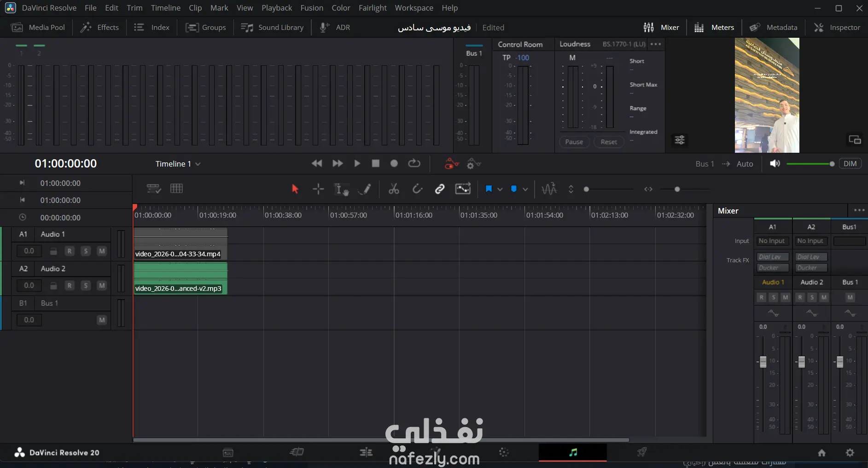Image resolution: width=868 pixels, height=468 pixels.
Task: Add a blue marker to the timeline
Action: (514, 189)
